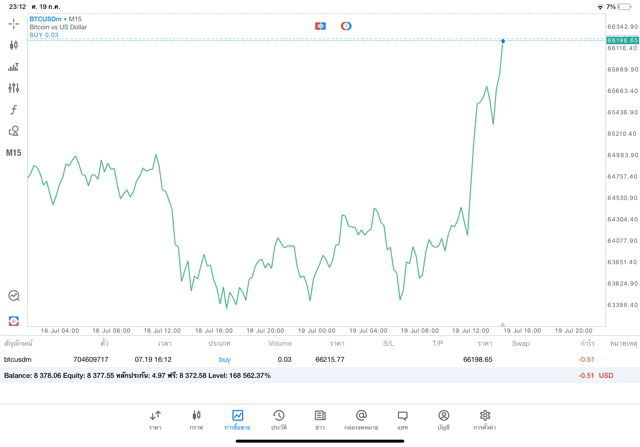Viewport: 640px width, 447px height.
Task: Sort positions by Symbol (สัญลักษณ์) column header
Action: pos(18,343)
